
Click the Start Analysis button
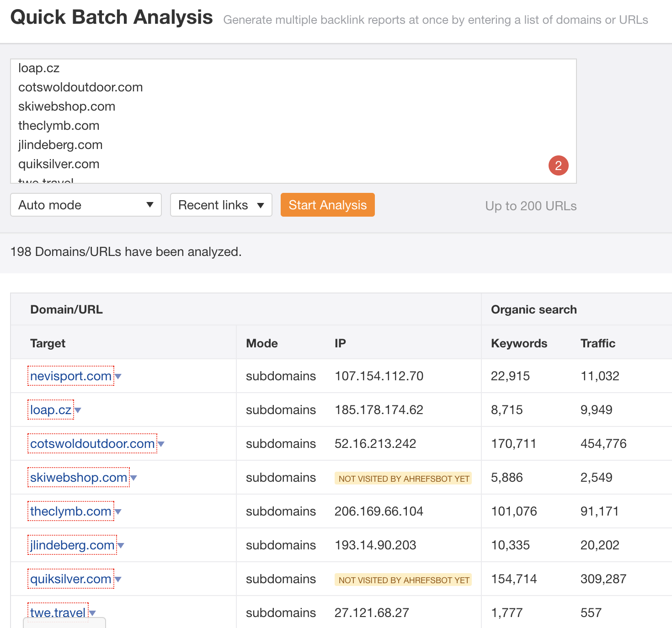coord(328,205)
